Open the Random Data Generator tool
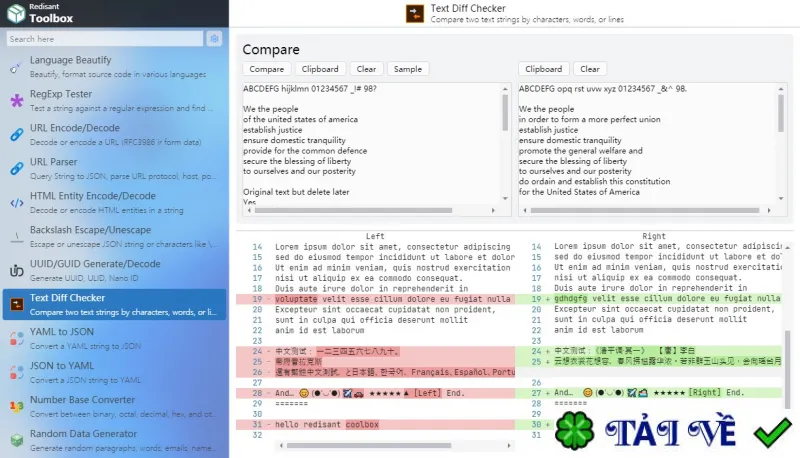Screen dimensions: 800x458 (114, 441)
